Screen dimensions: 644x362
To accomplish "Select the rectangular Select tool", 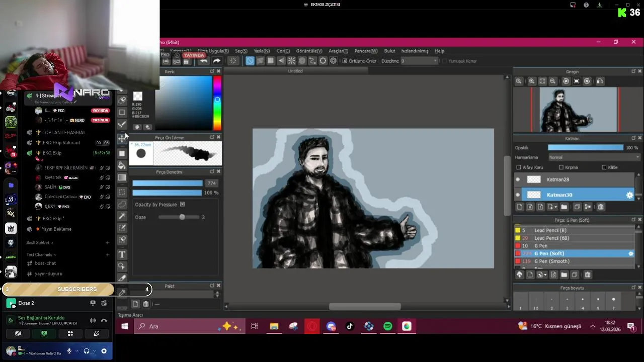I will (x=122, y=192).
